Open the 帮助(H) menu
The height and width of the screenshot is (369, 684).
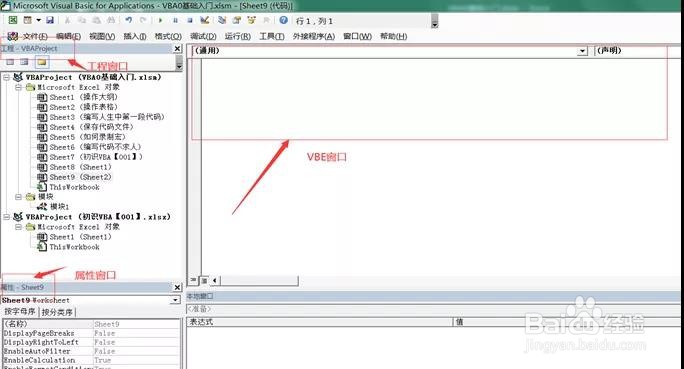click(393, 37)
